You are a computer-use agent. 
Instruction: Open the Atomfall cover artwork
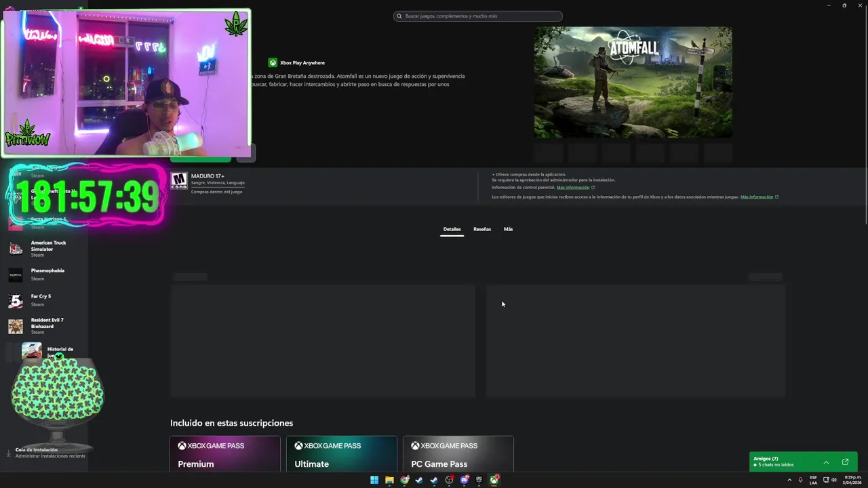[x=633, y=82]
